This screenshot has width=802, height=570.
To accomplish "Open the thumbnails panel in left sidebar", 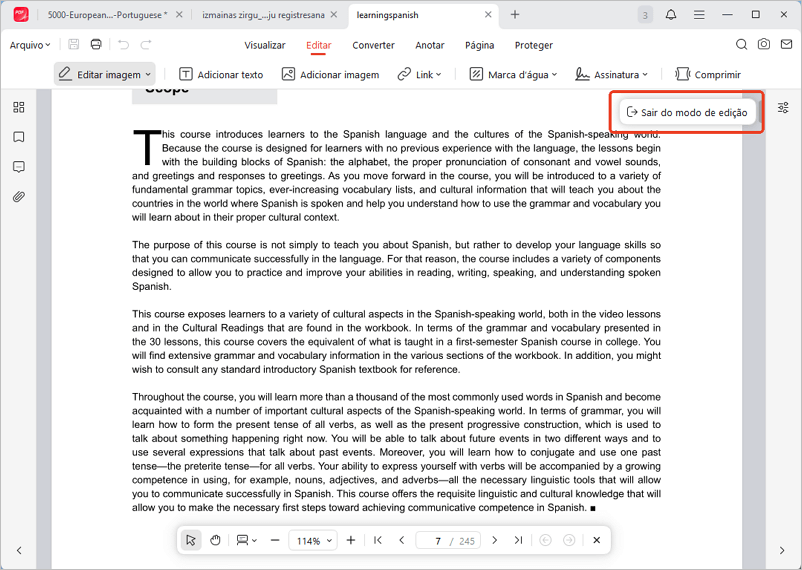I will [x=18, y=107].
